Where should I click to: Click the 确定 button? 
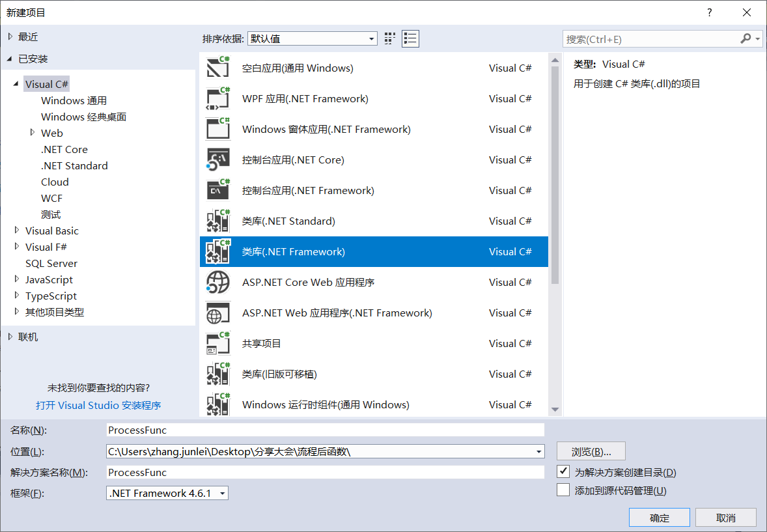pos(659,518)
